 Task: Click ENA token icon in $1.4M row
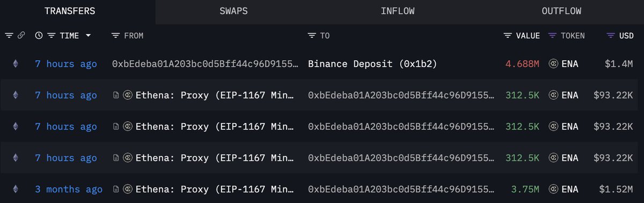(553, 64)
